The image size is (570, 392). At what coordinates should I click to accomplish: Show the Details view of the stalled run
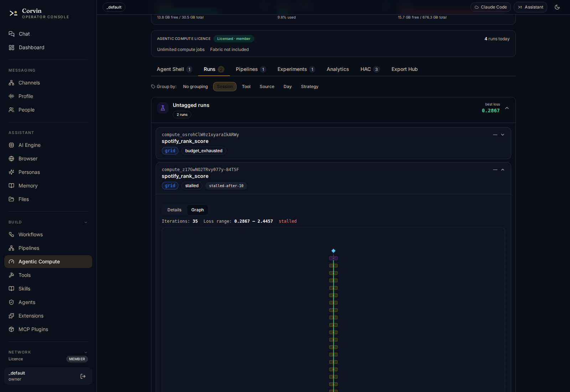[175, 210]
